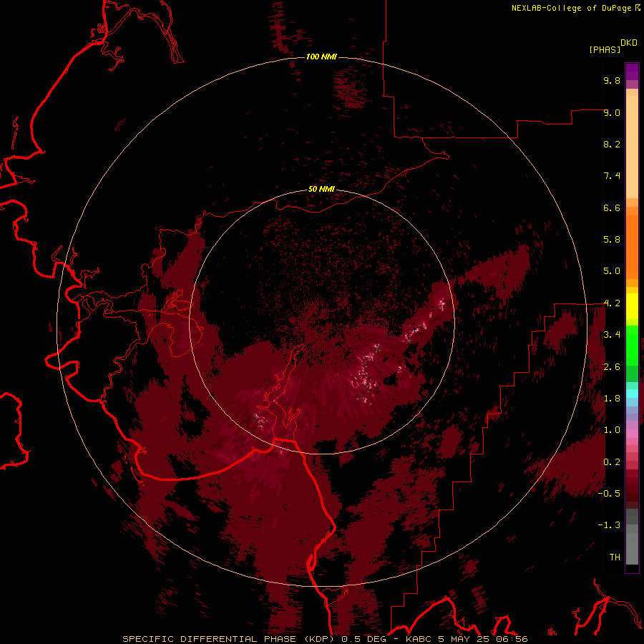Click the 5.8 legend value
The height and width of the screenshot is (644, 644).
point(612,240)
